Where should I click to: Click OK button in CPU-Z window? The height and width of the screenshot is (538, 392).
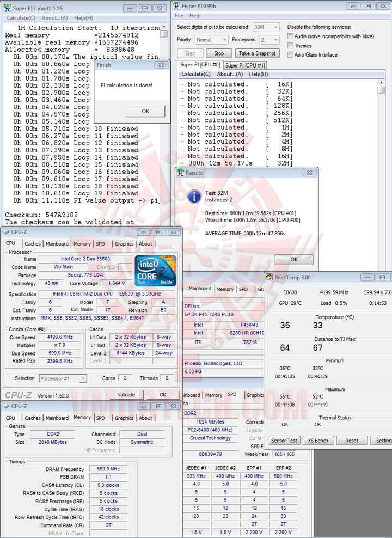point(163,395)
